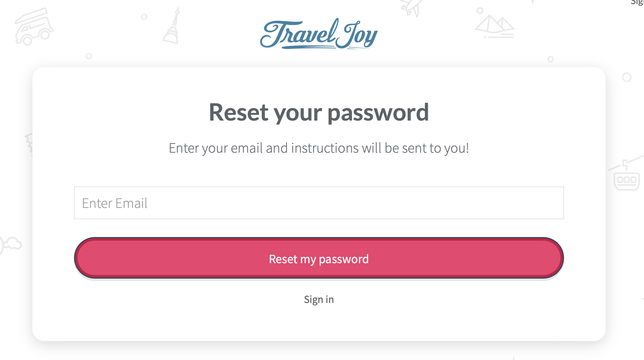Viewport: 644px width, 360px height.
Task: Click the camper van illustration
Action: point(34,27)
